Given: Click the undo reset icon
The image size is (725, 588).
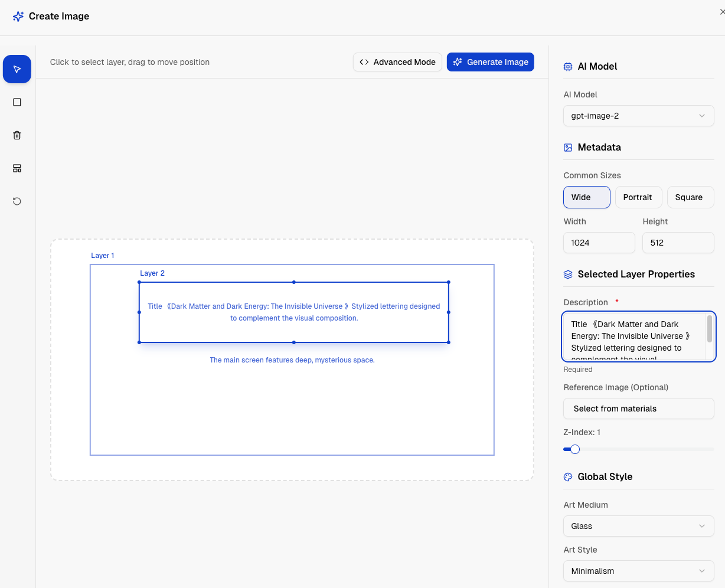Looking at the screenshot, I should click(17, 201).
